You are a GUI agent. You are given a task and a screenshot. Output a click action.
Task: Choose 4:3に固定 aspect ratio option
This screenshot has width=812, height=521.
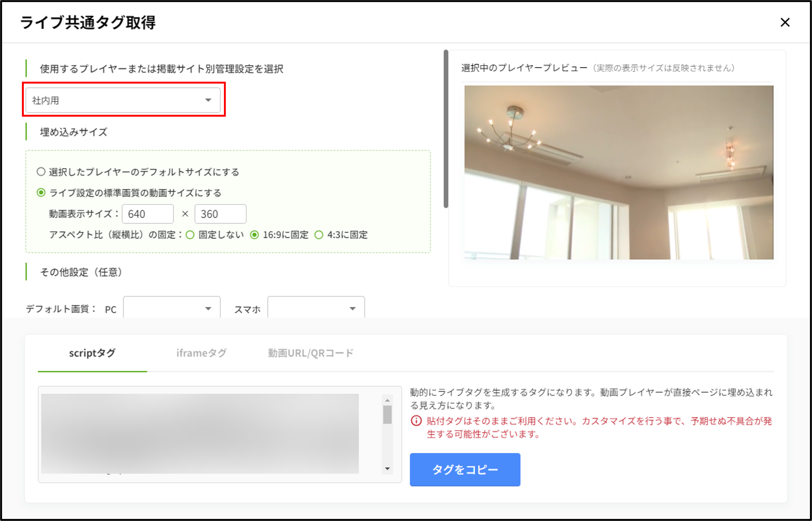pos(319,235)
